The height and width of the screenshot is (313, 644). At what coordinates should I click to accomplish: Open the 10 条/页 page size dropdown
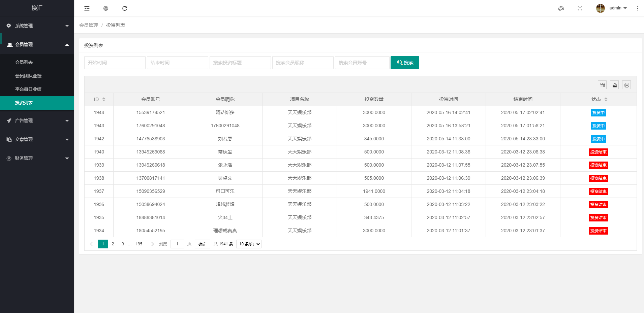[x=249, y=244]
